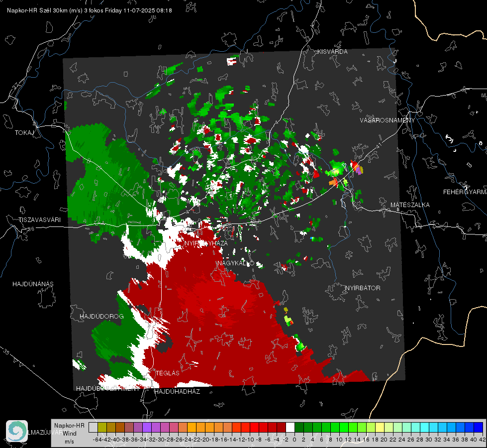Image resolution: width=487 pixels, height=448 pixels.
Task: Click the HAJDÚBÖSZÖRMÉNY town label
Action: tap(108, 389)
